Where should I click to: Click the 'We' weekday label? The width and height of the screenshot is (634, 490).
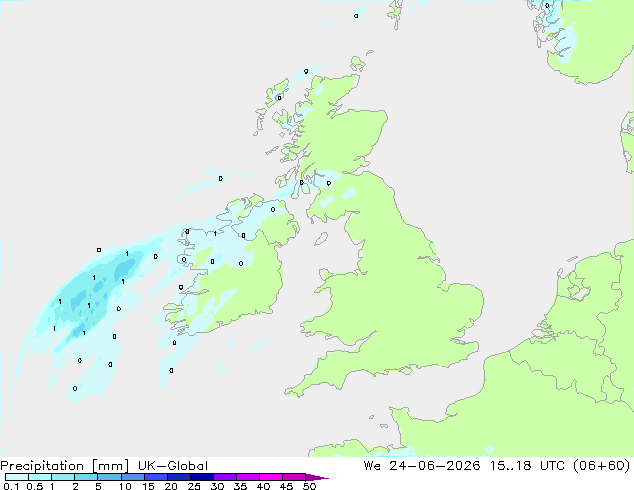(372, 466)
